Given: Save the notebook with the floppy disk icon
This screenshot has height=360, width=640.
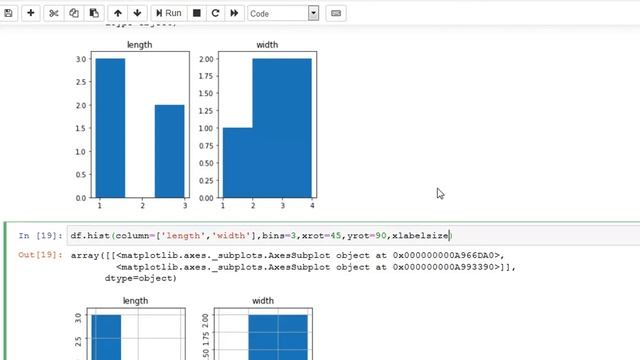Looking at the screenshot, I should pyautogui.click(x=8, y=13).
